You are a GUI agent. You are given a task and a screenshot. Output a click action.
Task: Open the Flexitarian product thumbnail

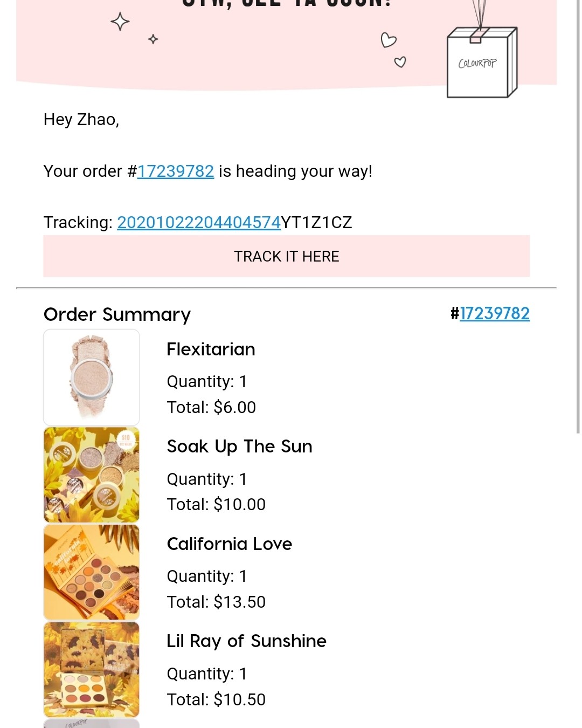pyautogui.click(x=92, y=377)
